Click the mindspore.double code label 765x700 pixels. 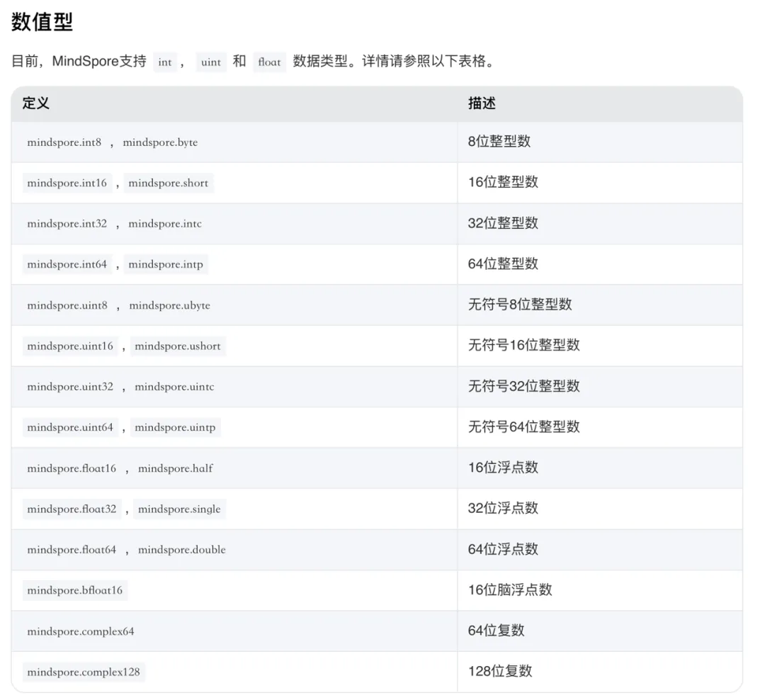182,550
